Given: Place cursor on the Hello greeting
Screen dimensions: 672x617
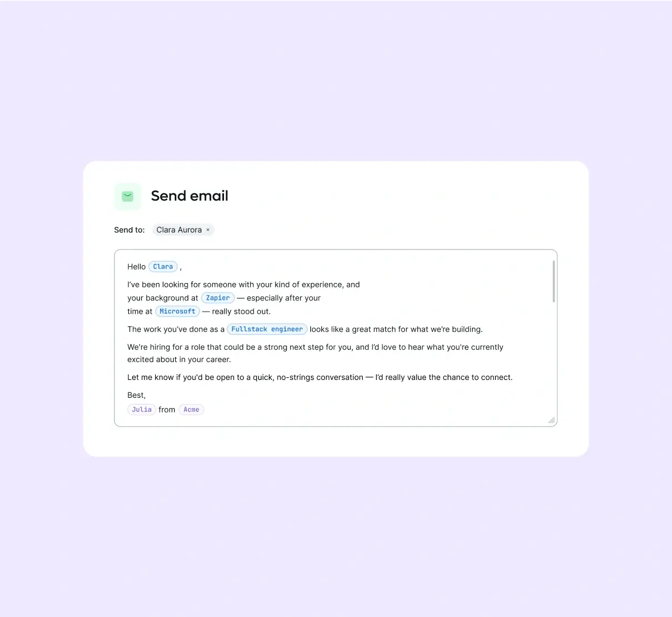Looking at the screenshot, I should [136, 267].
